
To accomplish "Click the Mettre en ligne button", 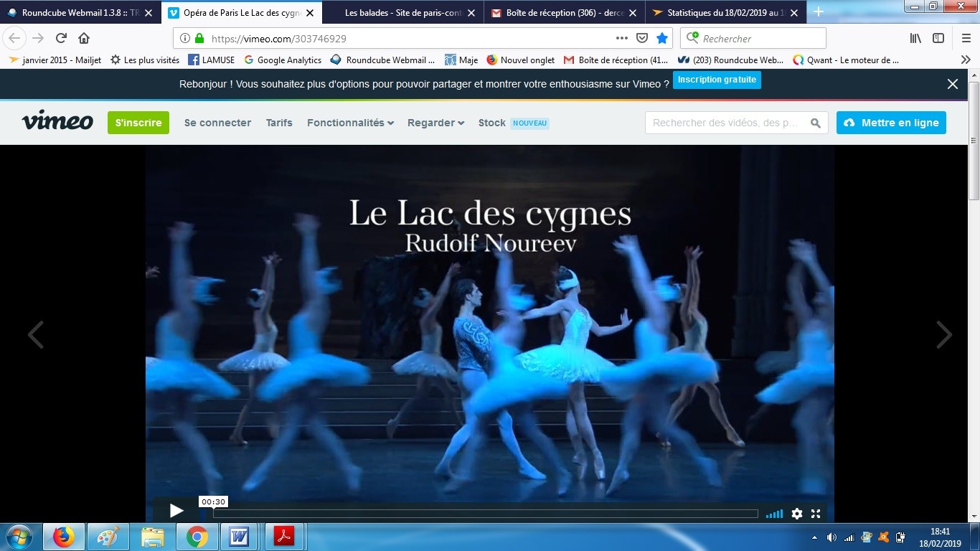I will coord(892,123).
